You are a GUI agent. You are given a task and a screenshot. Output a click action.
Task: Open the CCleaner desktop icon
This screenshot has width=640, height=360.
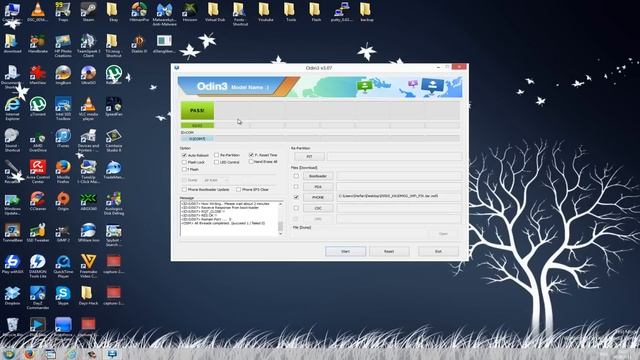tap(38, 201)
